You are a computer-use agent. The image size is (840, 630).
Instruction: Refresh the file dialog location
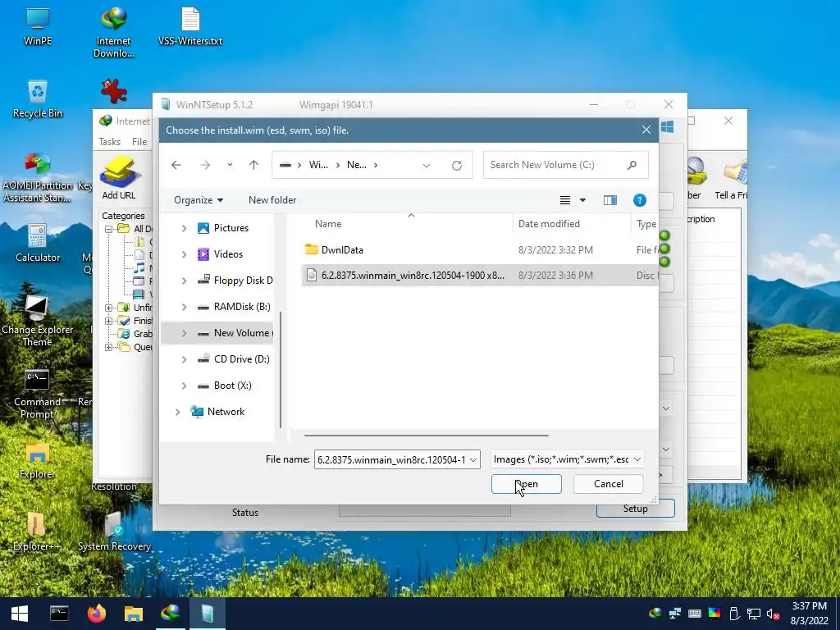(456, 166)
